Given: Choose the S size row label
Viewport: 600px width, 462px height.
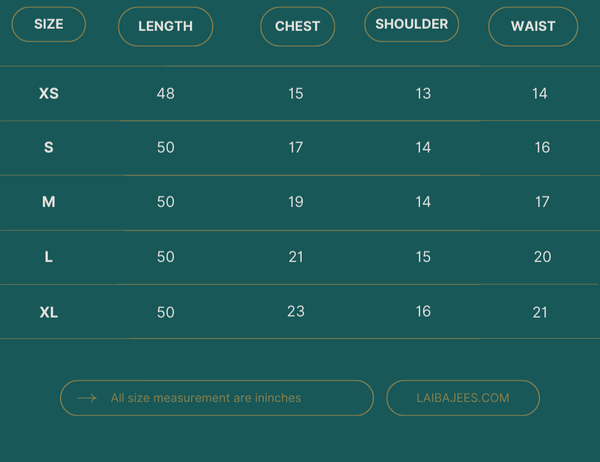Looking at the screenshot, I should pos(49,148).
